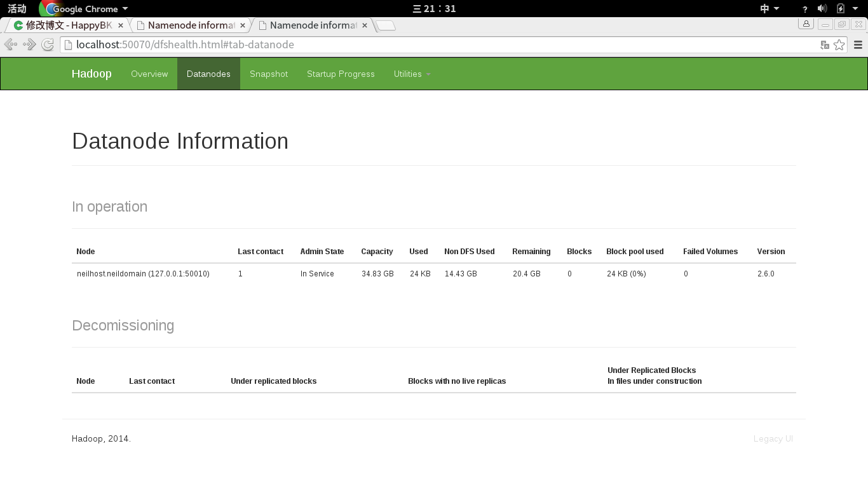Click the Non DFS Used column header
The height and width of the screenshot is (488, 868).
point(469,252)
